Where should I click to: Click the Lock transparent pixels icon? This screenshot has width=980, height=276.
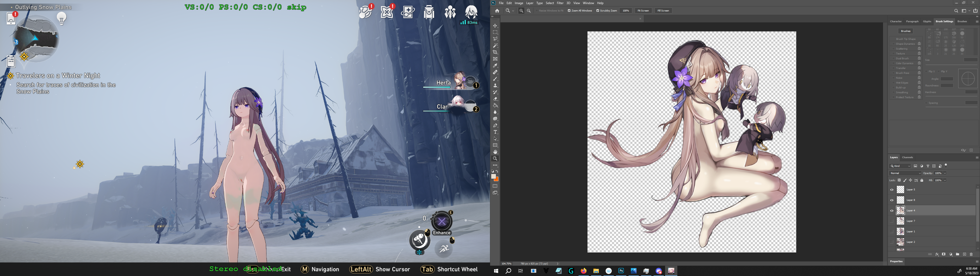[x=899, y=180]
